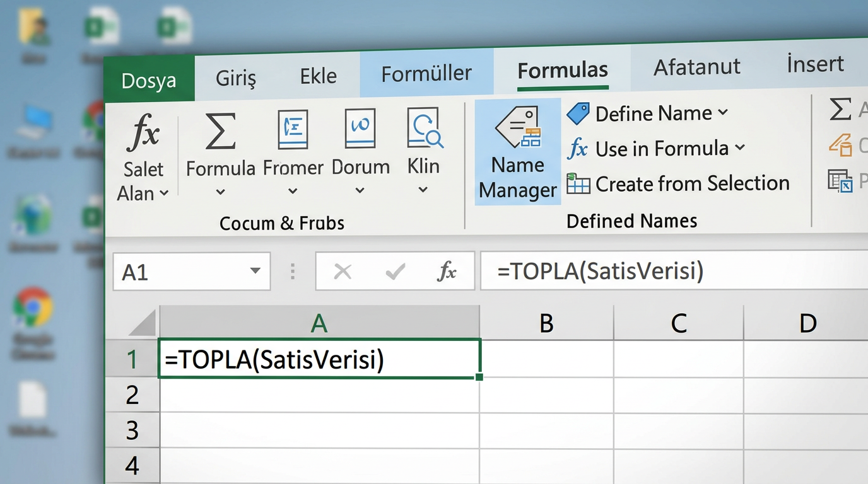This screenshot has height=484, width=868.
Task: Open Google Chrome desktop shortcut
Action: click(x=33, y=307)
